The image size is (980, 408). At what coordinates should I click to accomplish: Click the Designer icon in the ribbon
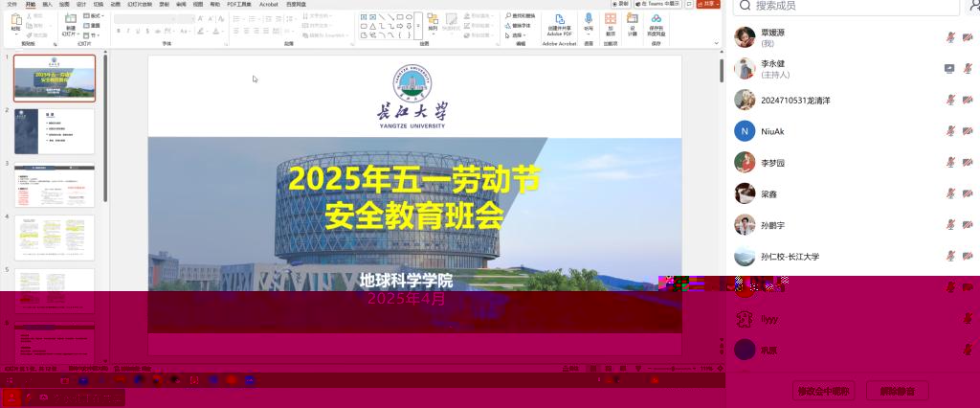633,22
